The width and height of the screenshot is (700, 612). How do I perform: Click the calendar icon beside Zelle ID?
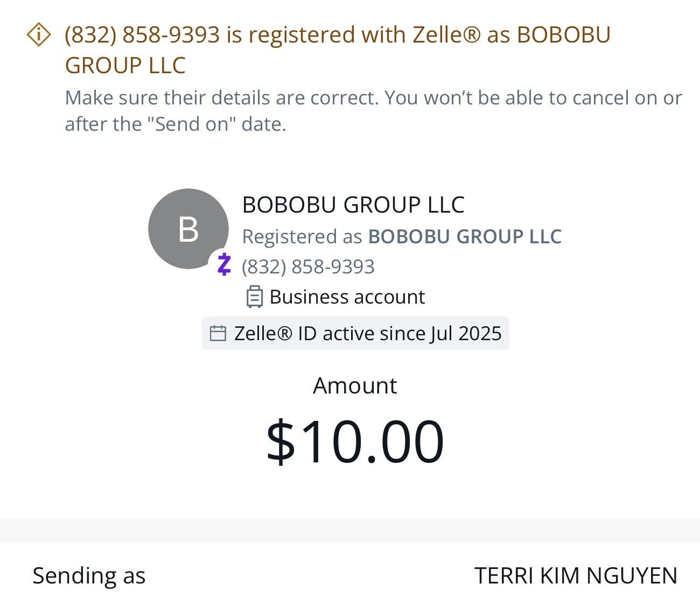[x=218, y=333]
